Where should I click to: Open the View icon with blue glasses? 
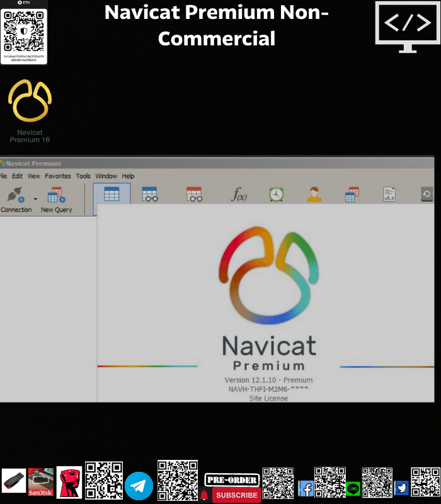pos(150,195)
